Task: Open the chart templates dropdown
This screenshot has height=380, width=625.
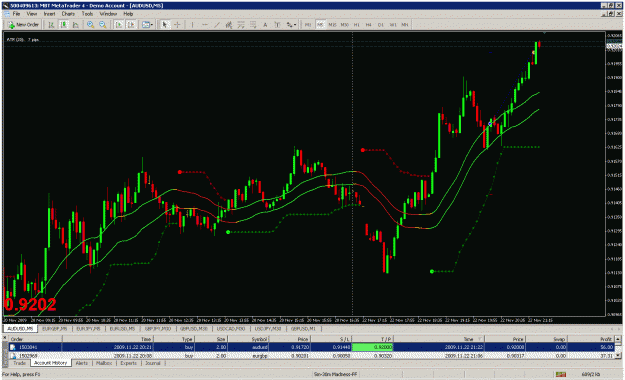Action: pyautogui.click(x=147, y=25)
